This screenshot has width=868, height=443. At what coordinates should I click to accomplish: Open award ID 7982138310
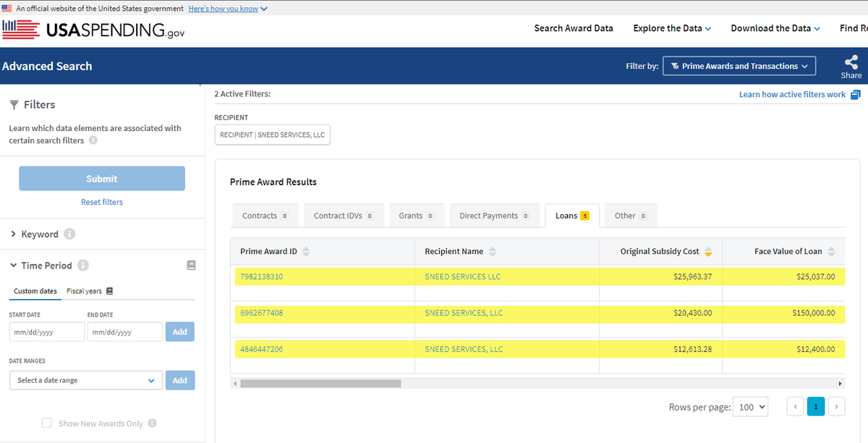click(261, 277)
